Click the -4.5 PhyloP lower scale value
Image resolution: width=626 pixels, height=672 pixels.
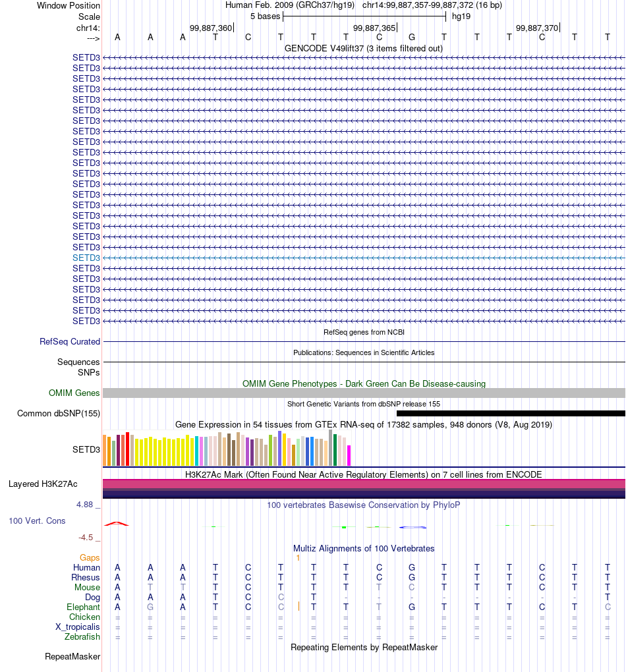85,538
